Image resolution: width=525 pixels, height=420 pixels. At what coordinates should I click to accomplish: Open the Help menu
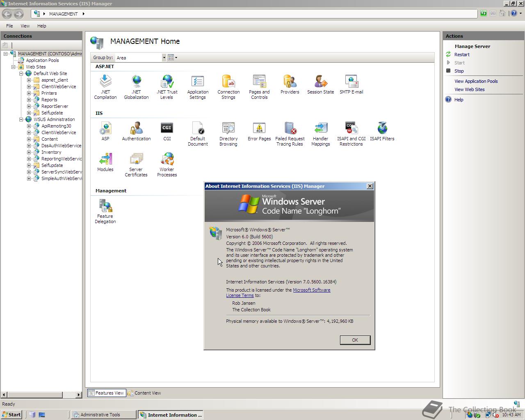tap(42, 26)
